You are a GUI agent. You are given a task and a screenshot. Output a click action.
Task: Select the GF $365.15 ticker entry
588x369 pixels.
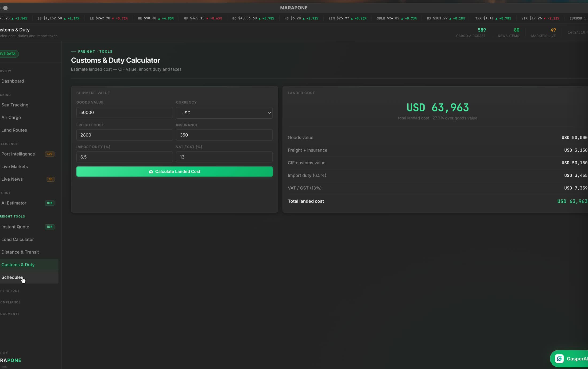click(x=203, y=18)
